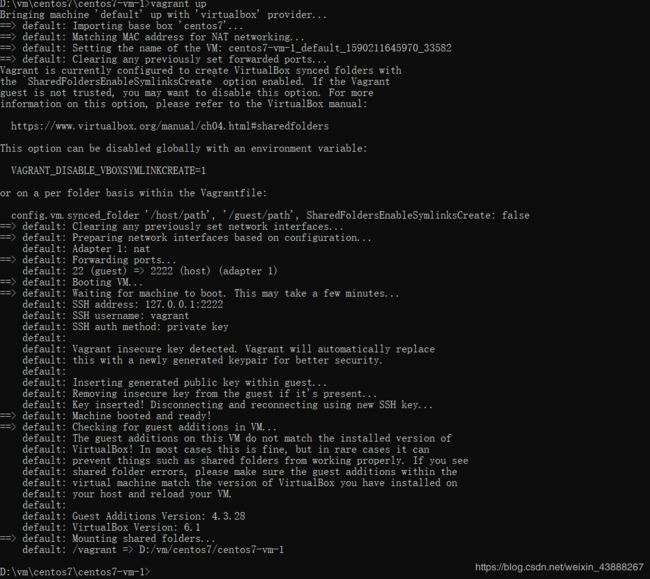This screenshot has width=650, height=579.
Task: Click the VirtualBox Version 6.1 text
Action: 136,527
